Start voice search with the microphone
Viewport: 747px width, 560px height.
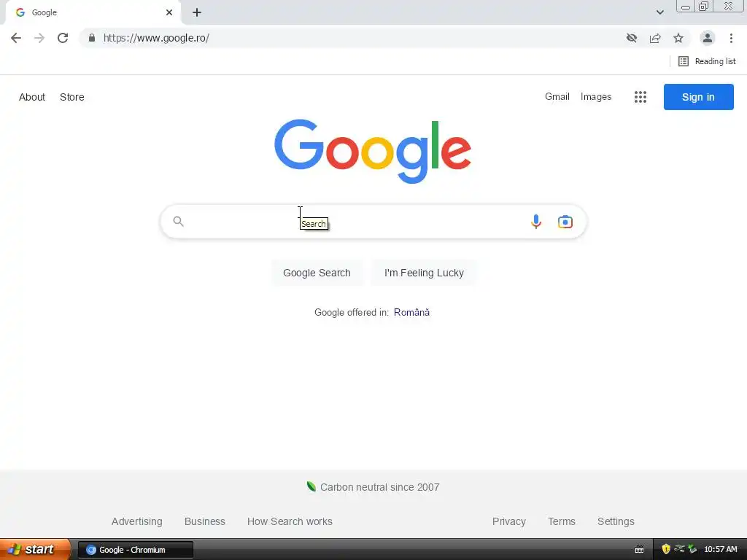pos(536,222)
